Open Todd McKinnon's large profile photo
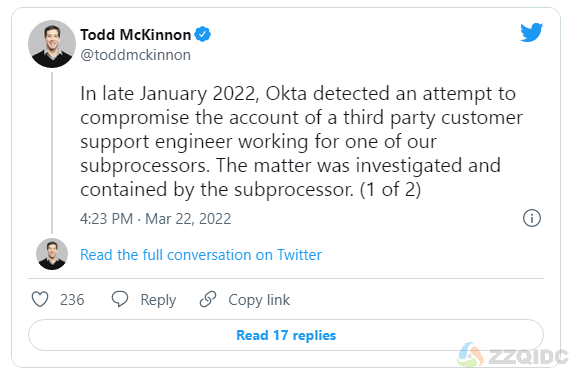The width and height of the screenshot is (580, 369). click(52, 44)
